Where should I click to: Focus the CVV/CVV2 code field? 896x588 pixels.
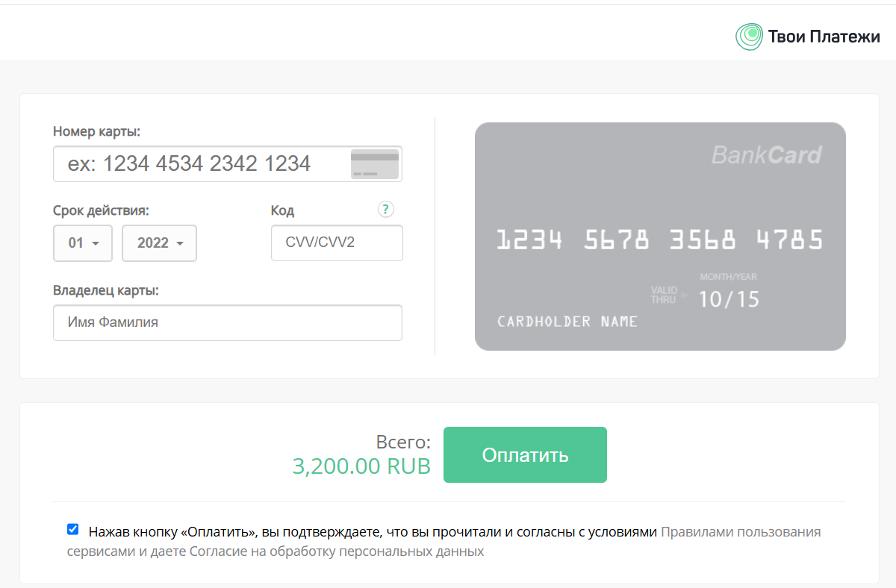337,243
